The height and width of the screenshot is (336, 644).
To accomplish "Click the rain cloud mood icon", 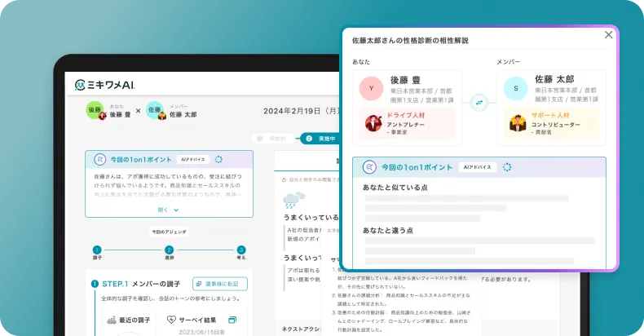I will (x=294, y=200).
